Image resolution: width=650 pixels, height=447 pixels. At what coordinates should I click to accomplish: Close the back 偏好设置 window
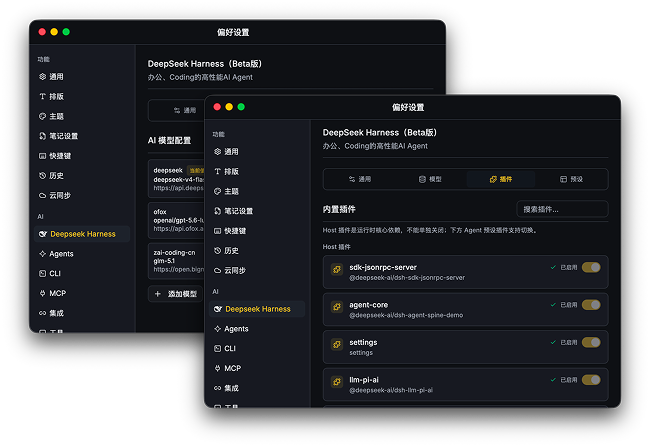(x=42, y=32)
